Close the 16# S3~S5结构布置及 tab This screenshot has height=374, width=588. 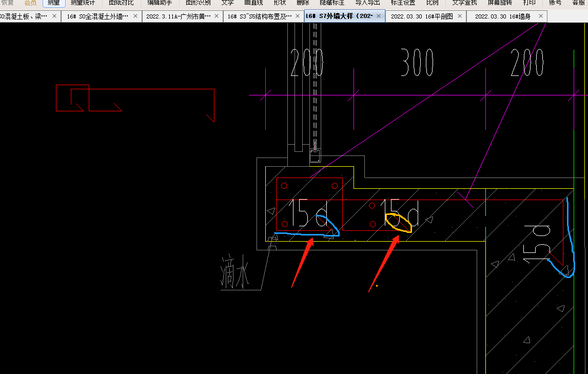298,16
